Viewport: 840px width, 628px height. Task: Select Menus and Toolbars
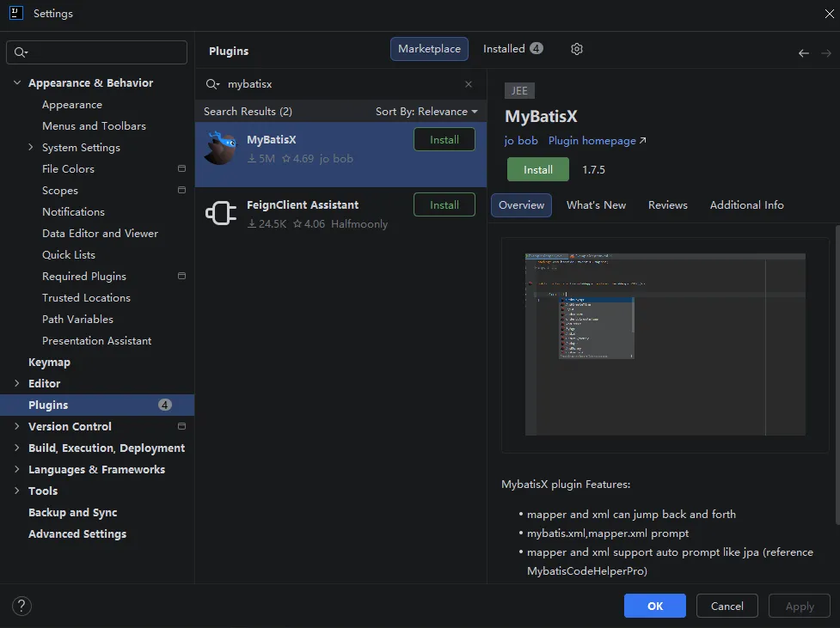coord(94,125)
